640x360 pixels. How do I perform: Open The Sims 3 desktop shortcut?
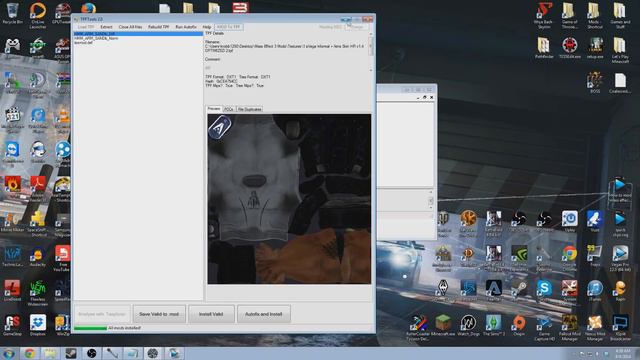pyautogui.click(x=493, y=325)
